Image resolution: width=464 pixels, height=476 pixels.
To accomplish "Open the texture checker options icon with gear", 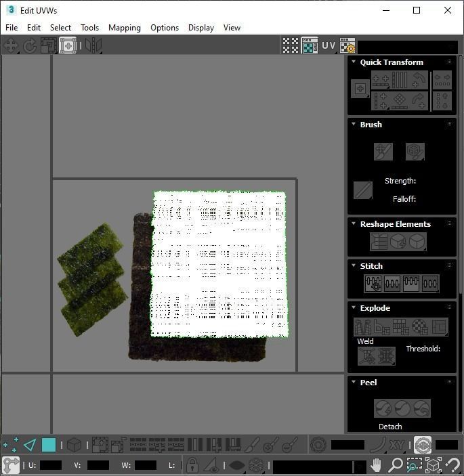I will point(347,45).
